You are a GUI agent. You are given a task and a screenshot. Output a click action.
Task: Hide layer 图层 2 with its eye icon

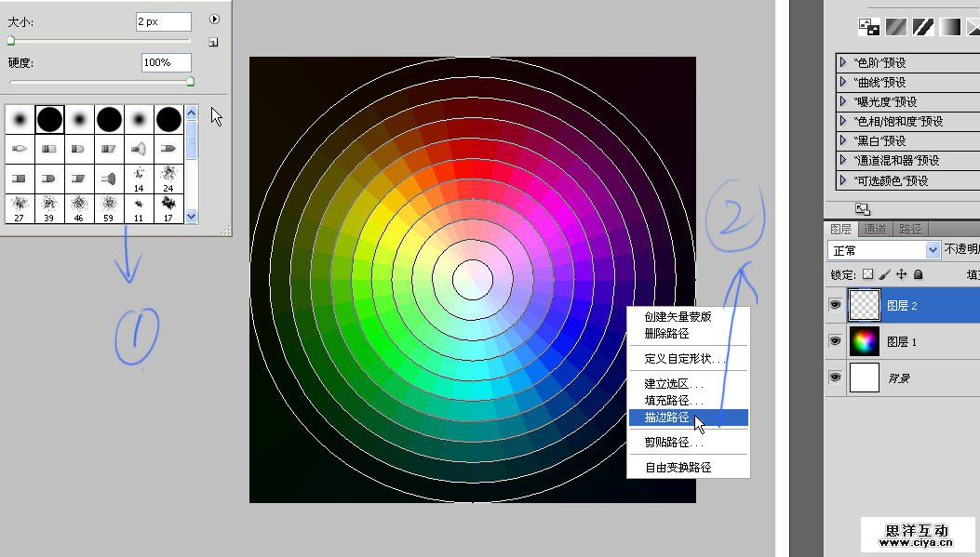tap(834, 304)
